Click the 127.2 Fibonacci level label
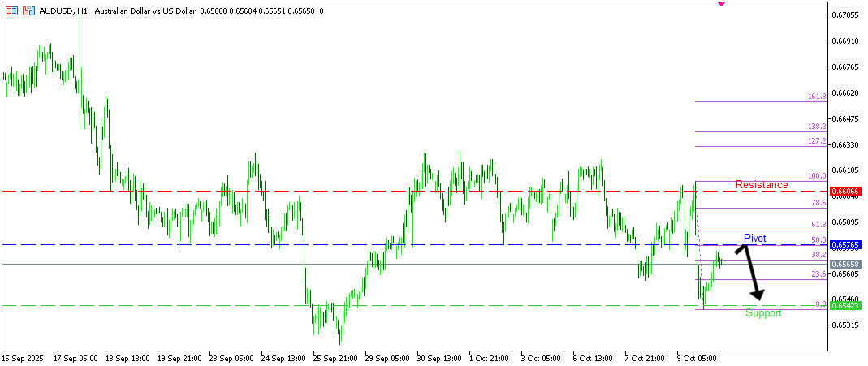This screenshot has width=868, height=366. tap(816, 141)
